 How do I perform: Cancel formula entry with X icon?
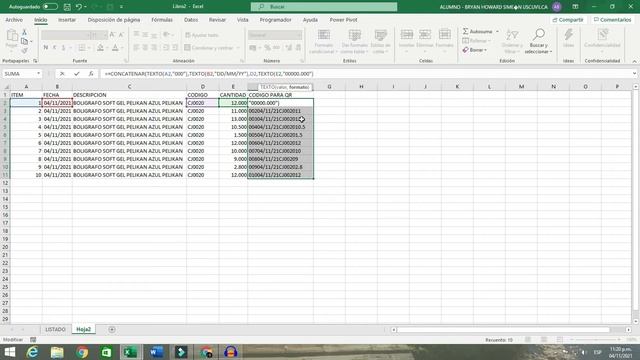click(62, 73)
